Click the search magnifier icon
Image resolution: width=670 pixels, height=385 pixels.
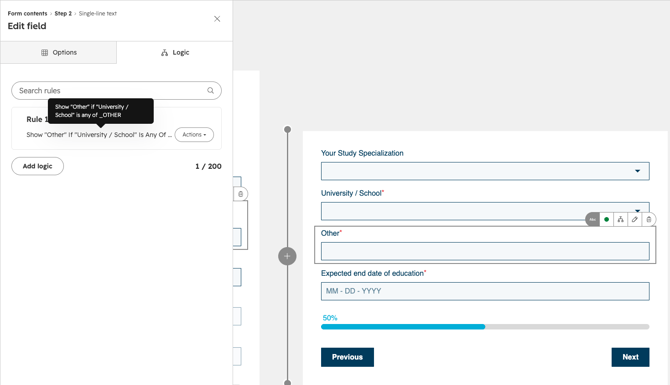click(210, 91)
